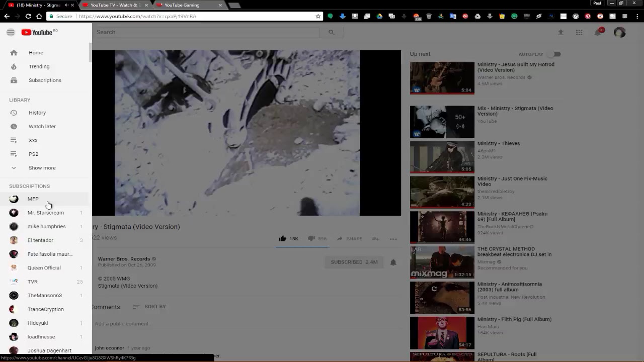Open the account avatar menu
Viewport: 644px width, 362px height.
coord(619,32)
